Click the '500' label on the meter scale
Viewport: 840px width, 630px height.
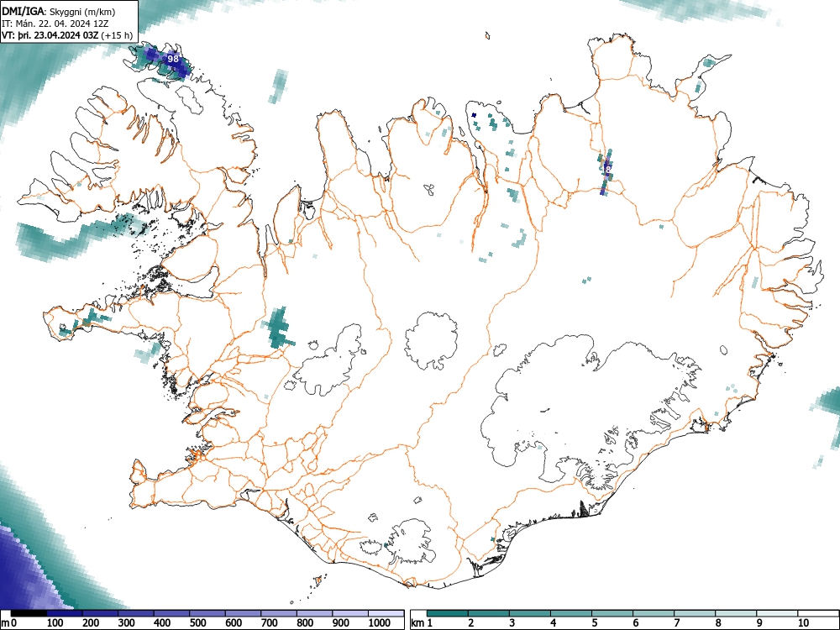[x=197, y=623]
